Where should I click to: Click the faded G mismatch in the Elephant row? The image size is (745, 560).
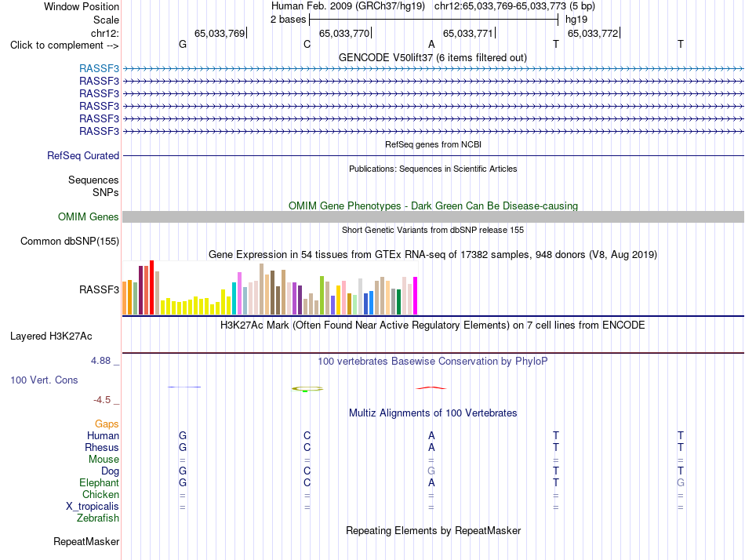pyautogui.click(x=681, y=483)
